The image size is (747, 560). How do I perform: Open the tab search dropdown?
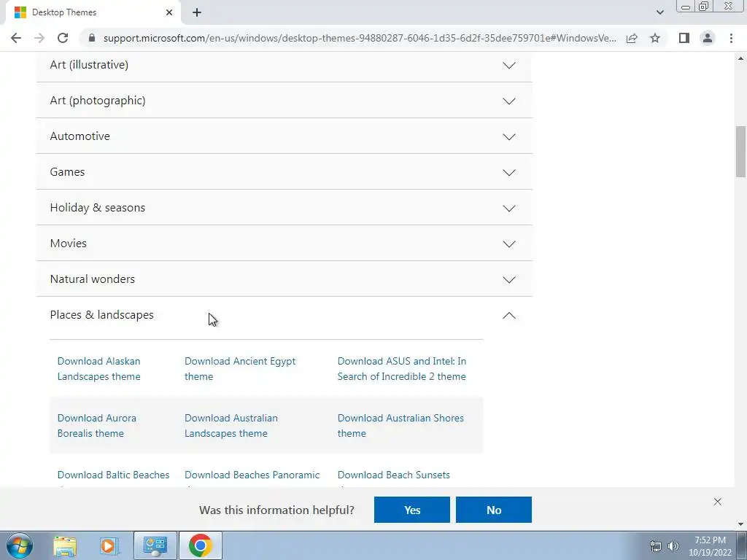pos(659,12)
